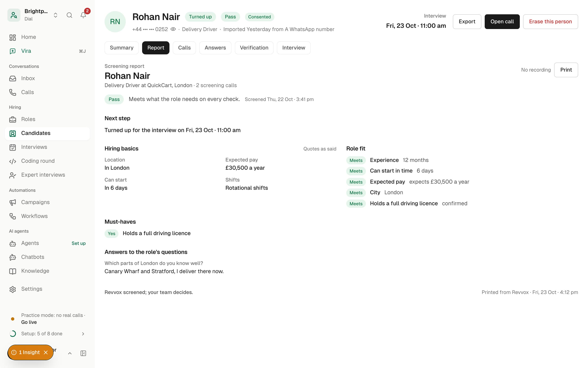Viewport: 588px width, 368px height.
Task: Open Settings page
Action: pyautogui.click(x=47, y=289)
